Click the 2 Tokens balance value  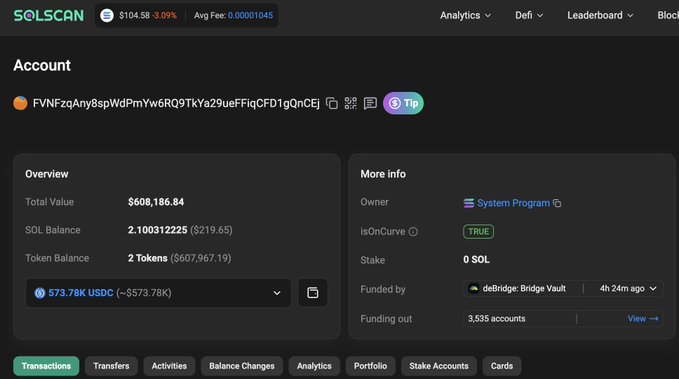coord(148,258)
